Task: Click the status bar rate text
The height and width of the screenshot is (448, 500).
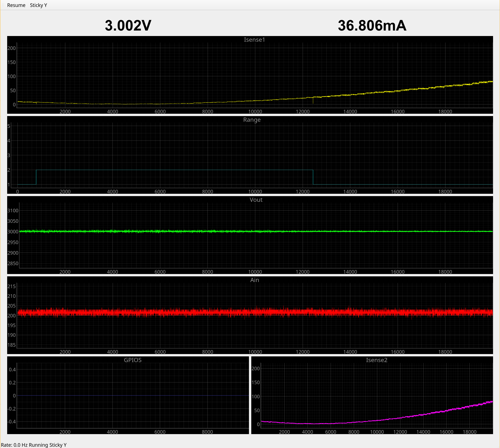Action: tap(34, 445)
